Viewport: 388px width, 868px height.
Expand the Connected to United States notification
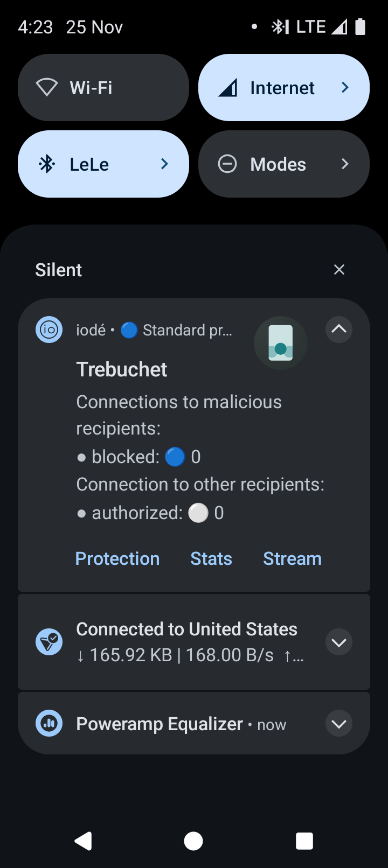coord(339,642)
